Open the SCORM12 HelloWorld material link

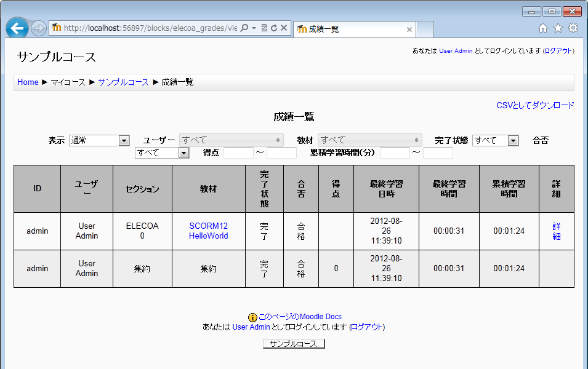pyautogui.click(x=208, y=231)
